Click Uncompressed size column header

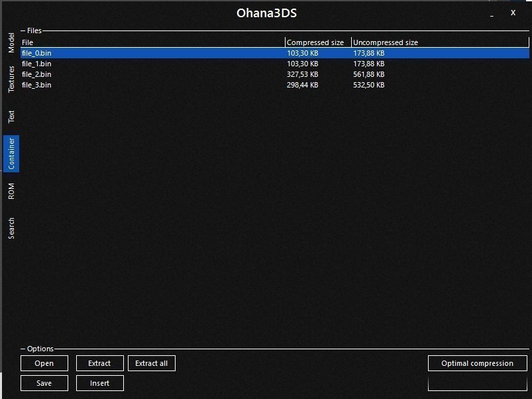(x=440, y=42)
